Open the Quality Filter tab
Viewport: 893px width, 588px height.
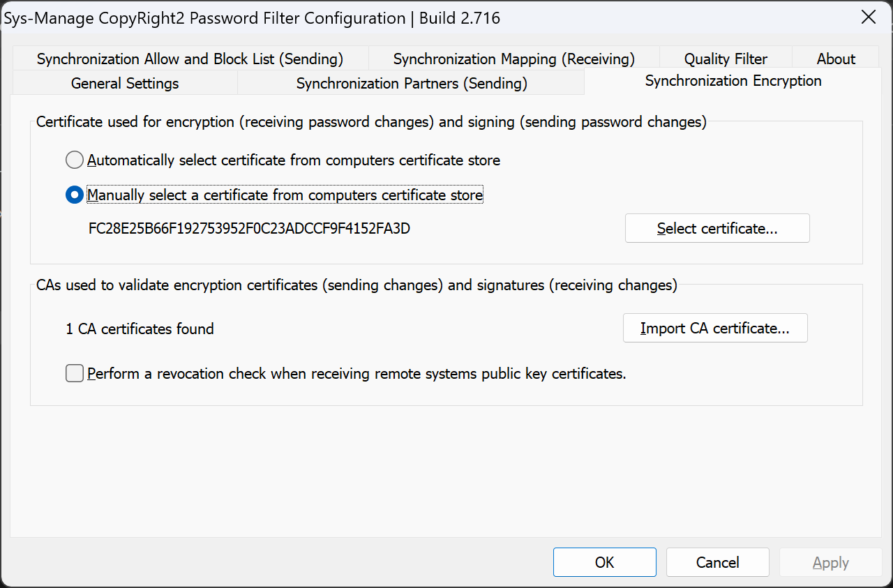coord(726,59)
